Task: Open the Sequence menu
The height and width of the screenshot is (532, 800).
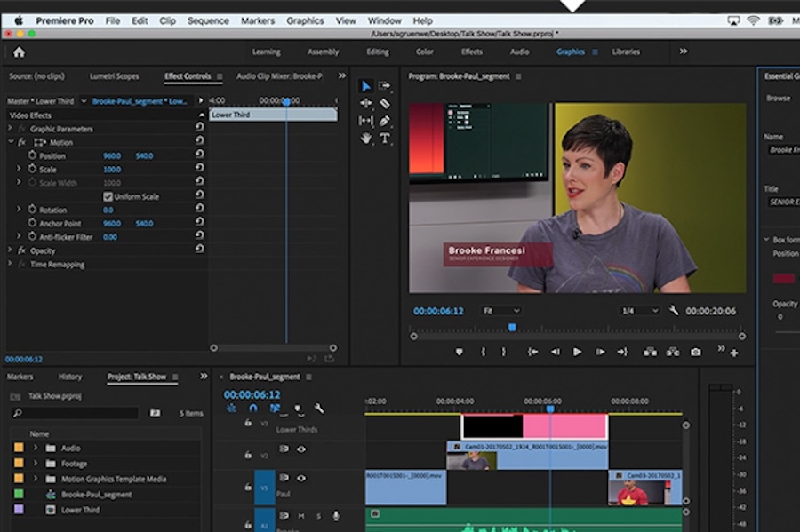Action: (208, 21)
